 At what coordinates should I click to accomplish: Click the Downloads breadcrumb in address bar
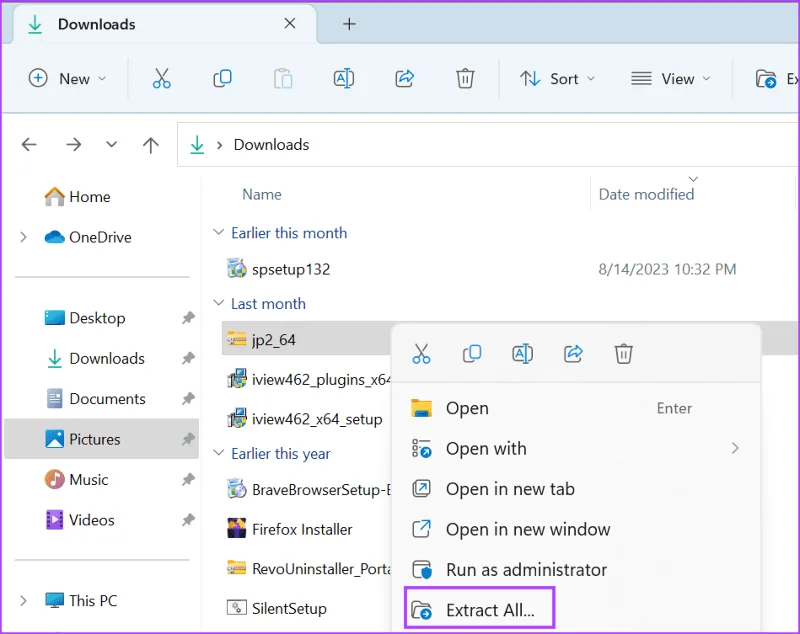pos(271,145)
